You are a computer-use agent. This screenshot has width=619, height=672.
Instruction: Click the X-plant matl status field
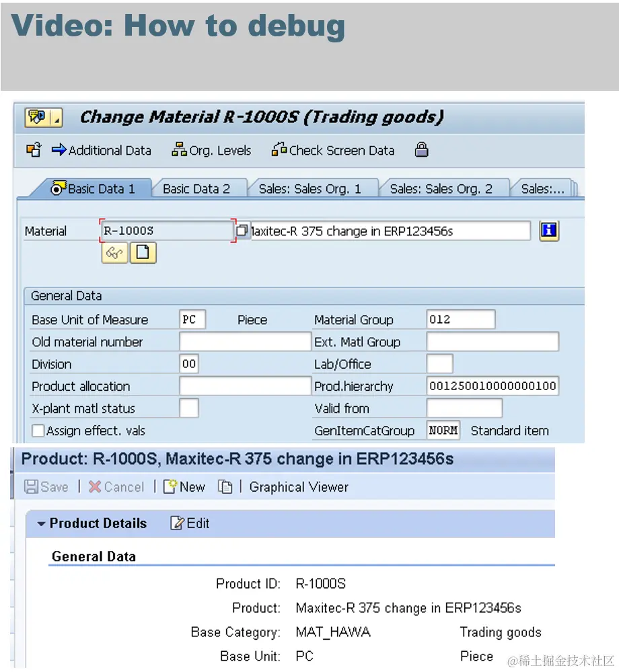[x=188, y=408]
